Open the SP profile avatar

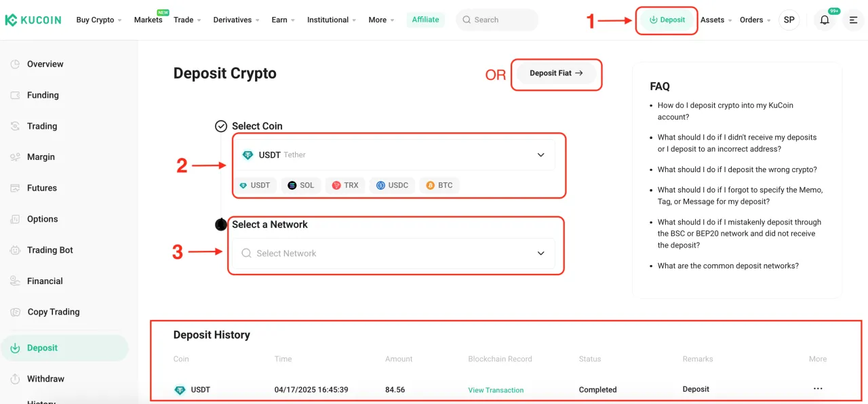[x=789, y=20]
